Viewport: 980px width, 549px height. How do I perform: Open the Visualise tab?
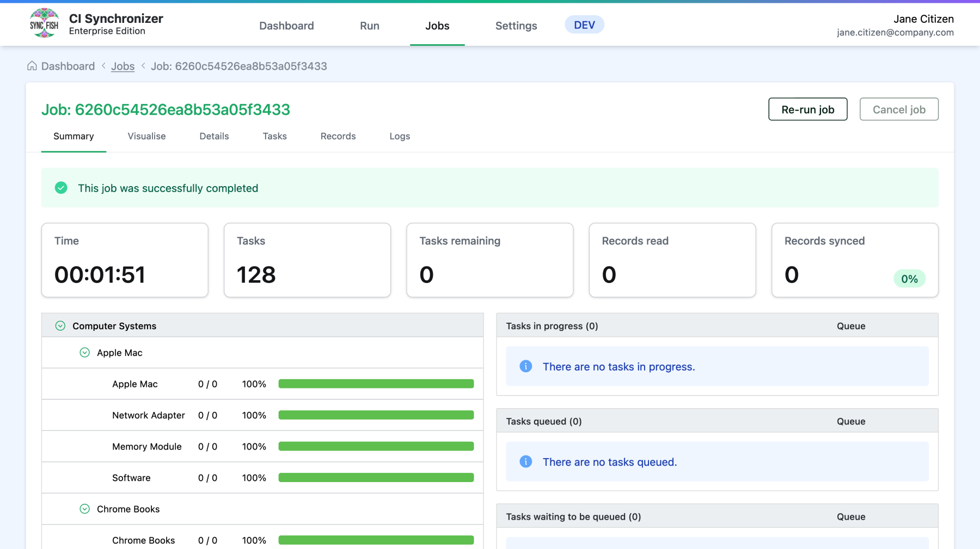(146, 136)
